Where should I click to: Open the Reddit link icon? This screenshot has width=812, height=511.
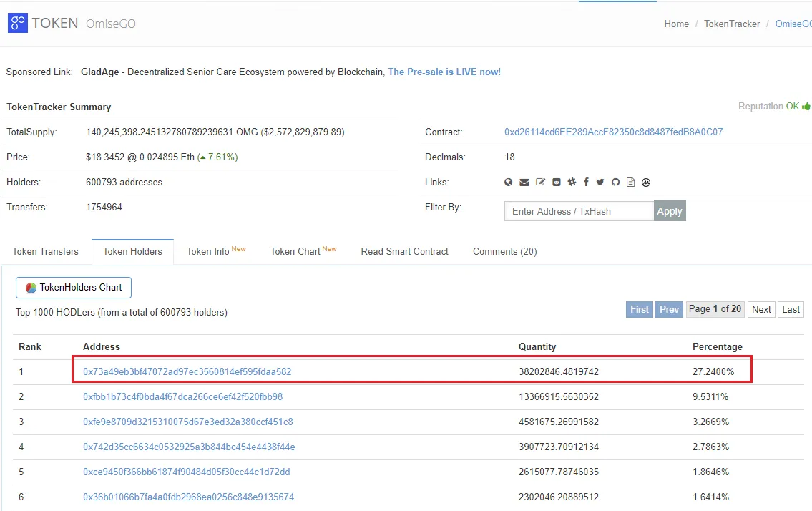click(556, 182)
